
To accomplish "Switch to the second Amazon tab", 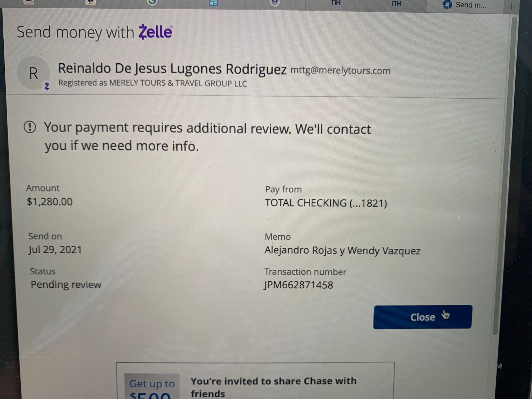I will click(x=91, y=2).
